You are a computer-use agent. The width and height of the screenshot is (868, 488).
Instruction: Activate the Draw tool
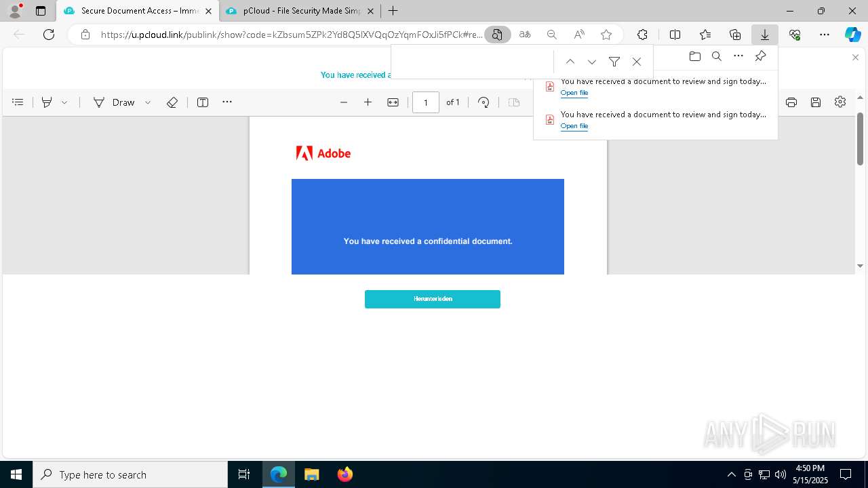click(x=114, y=102)
